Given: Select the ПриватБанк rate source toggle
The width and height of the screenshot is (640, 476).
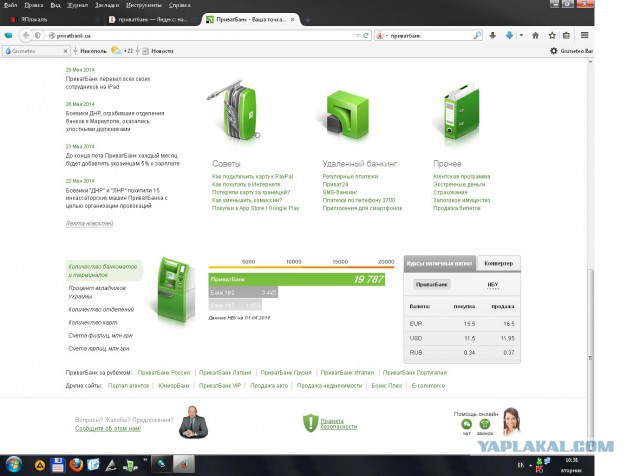Looking at the screenshot, I should 431,285.
